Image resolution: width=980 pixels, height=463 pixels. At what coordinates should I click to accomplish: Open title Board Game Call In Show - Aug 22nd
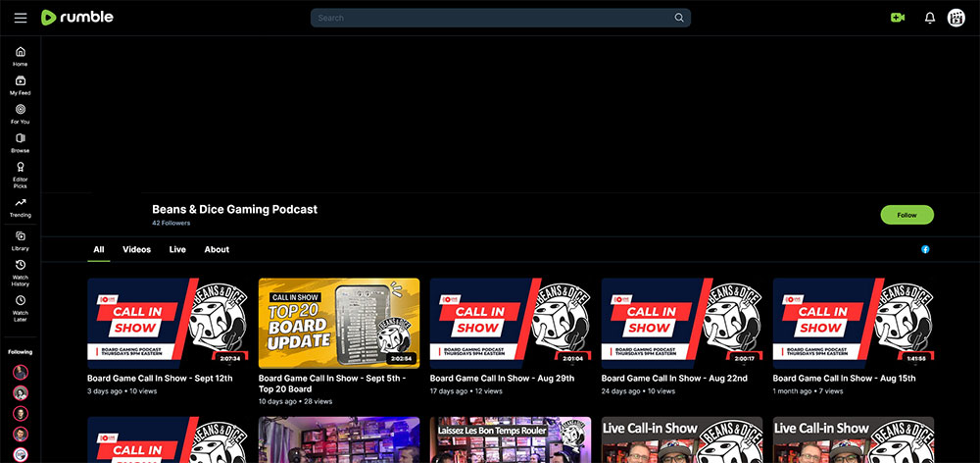pyautogui.click(x=674, y=378)
